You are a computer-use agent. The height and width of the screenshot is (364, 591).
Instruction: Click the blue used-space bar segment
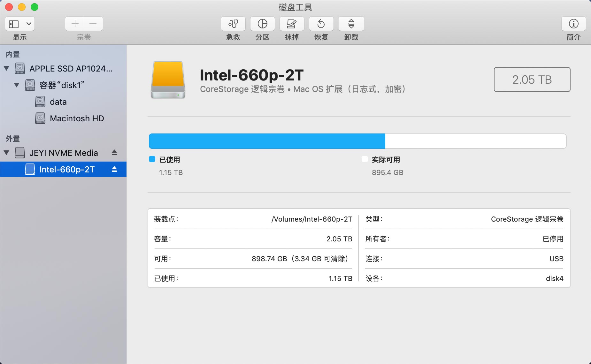tap(267, 141)
